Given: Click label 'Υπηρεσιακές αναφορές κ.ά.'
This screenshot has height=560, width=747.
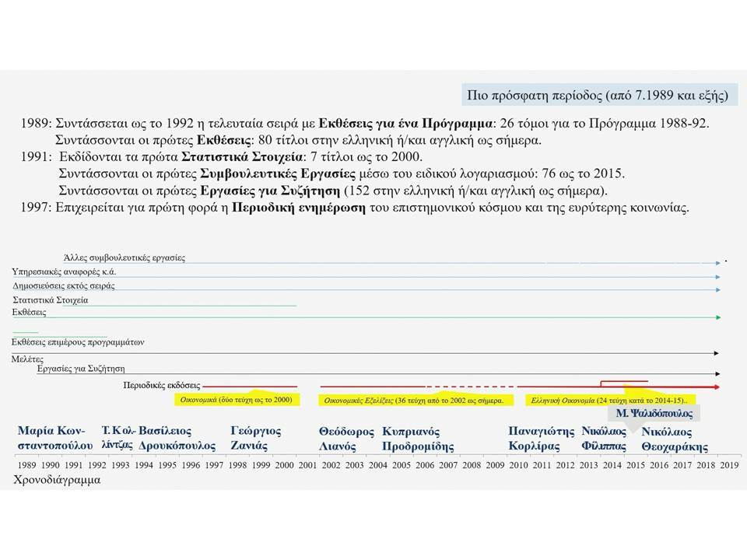Looking at the screenshot, I should 64,272.
